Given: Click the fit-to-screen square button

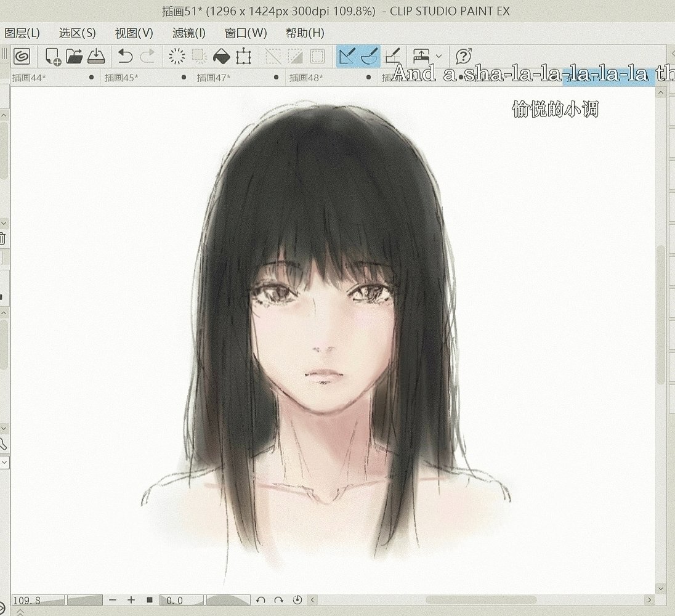Looking at the screenshot, I should [x=150, y=599].
